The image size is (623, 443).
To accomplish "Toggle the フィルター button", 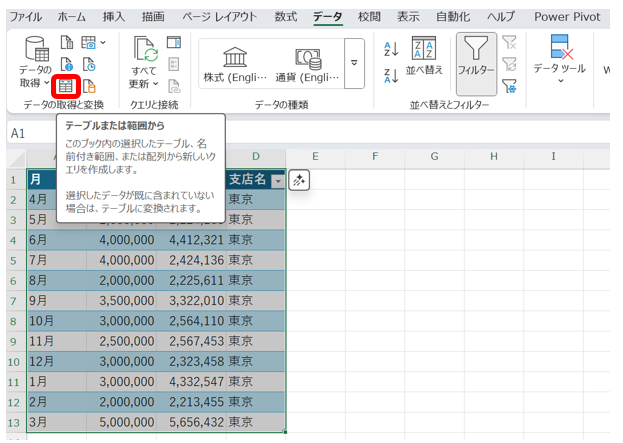I will tap(476, 64).
